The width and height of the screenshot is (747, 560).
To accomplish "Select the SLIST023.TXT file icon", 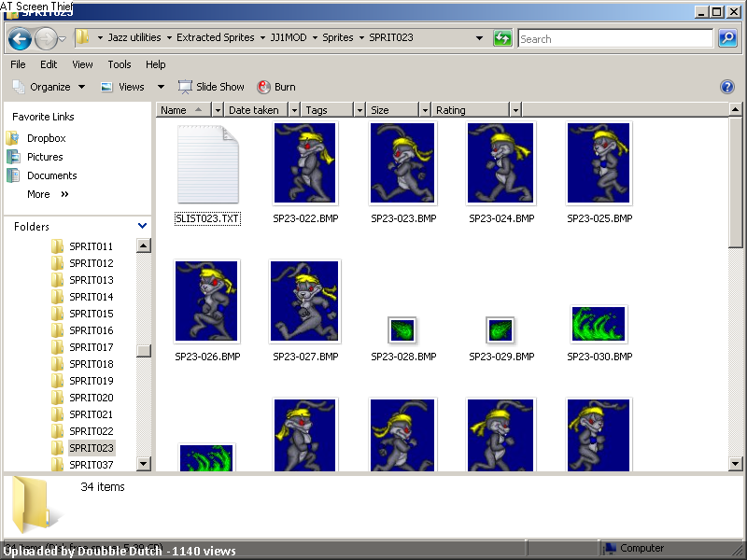I will (208, 164).
